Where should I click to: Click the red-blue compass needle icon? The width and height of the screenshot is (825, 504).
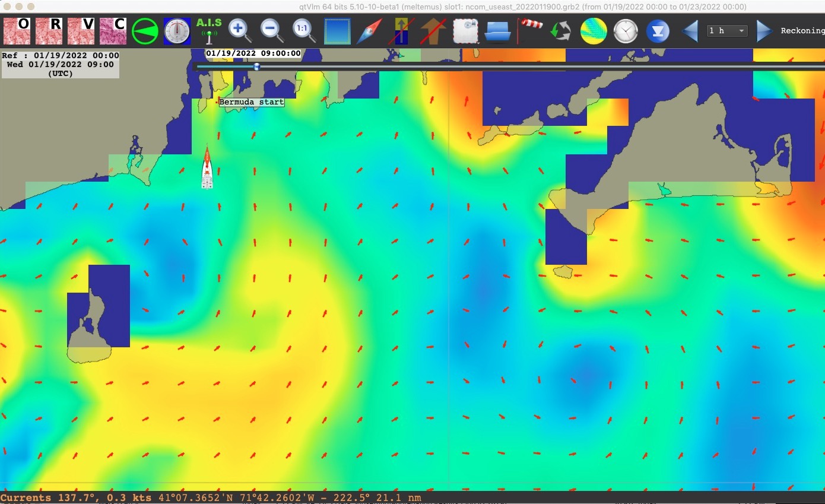pos(369,31)
